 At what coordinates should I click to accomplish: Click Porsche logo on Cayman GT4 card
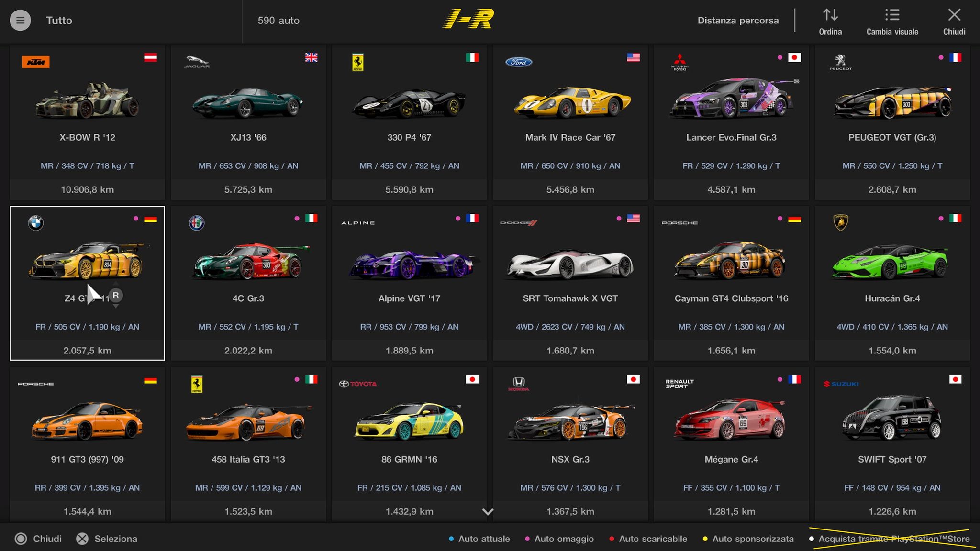coord(679,223)
